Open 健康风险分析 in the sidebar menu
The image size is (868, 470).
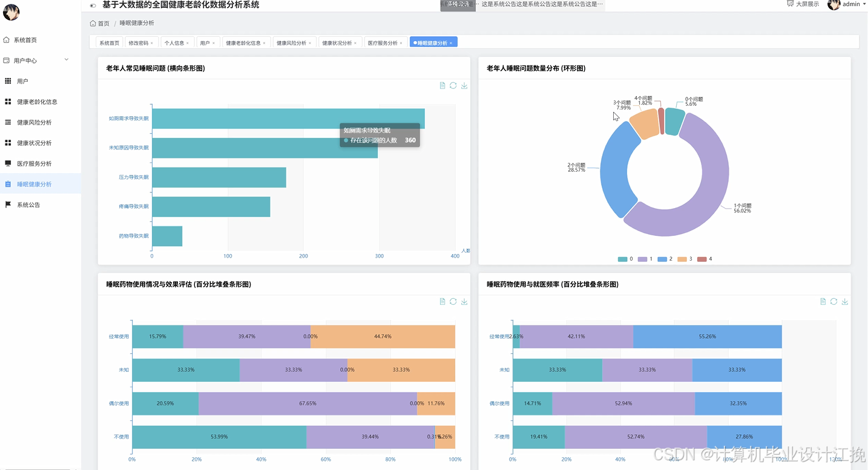coord(41,122)
